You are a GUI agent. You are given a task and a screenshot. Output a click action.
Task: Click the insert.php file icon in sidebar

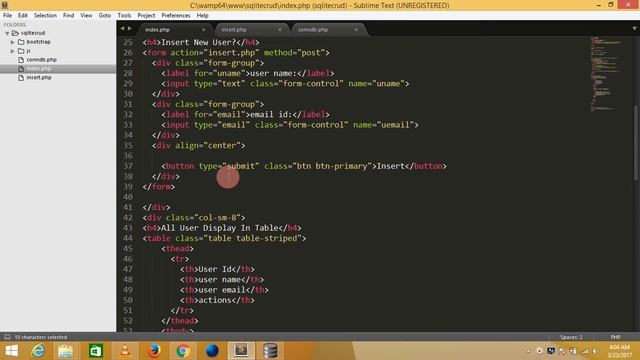pyautogui.click(x=21, y=77)
